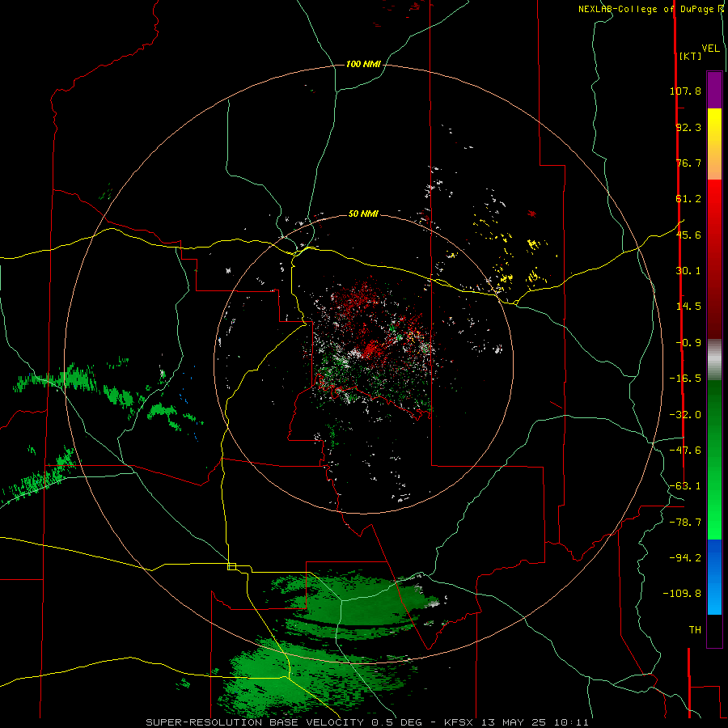Click the small yellow square marker on the highway
728x728 pixels.
[x=231, y=566]
